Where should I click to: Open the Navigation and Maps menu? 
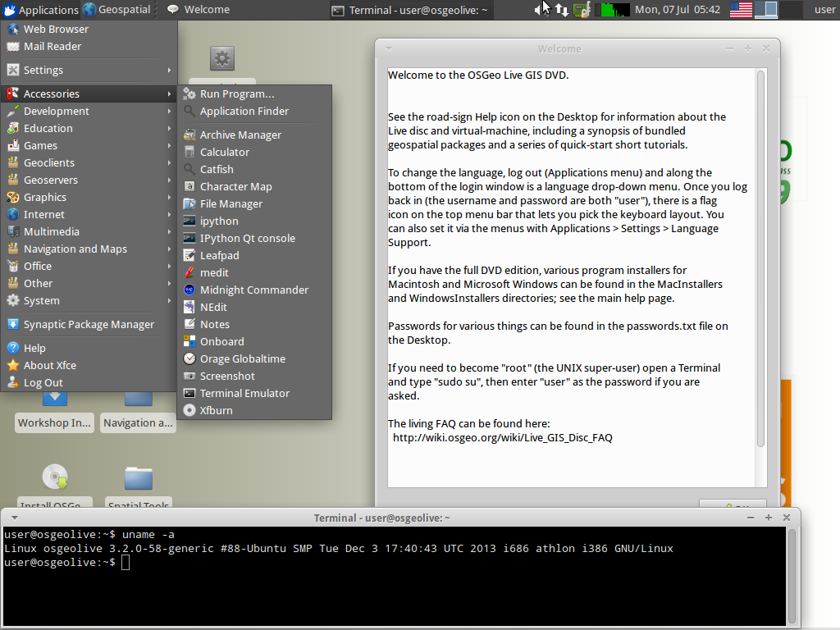click(89, 249)
